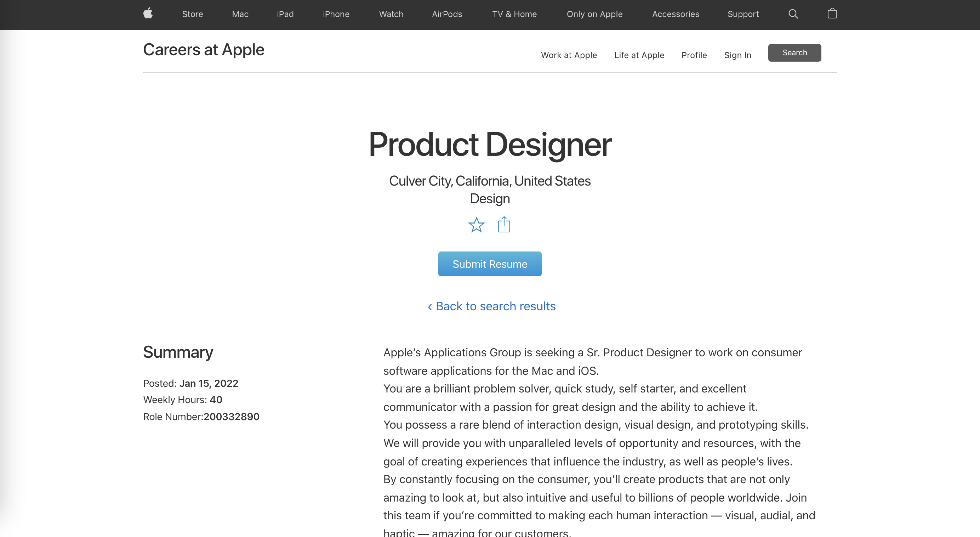
Task: Click the Design team label
Action: pyautogui.click(x=490, y=199)
